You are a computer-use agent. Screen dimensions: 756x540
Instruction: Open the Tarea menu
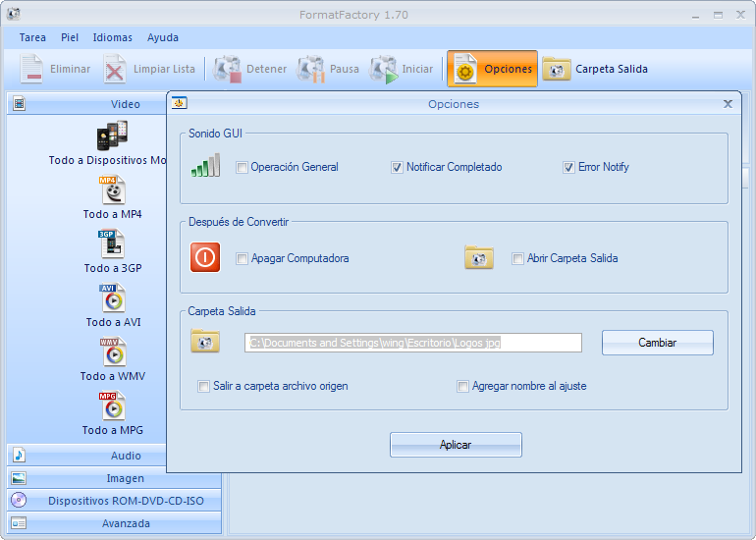(x=32, y=37)
